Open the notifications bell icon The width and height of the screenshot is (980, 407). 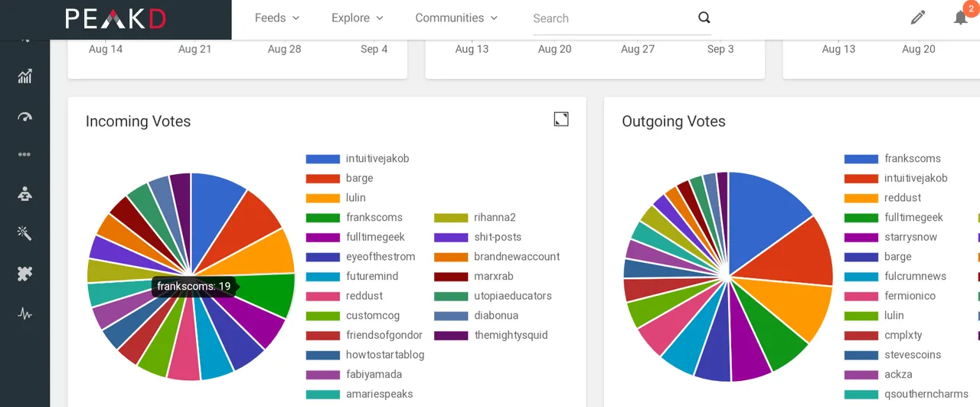pyautogui.click(x=961, y=18)
